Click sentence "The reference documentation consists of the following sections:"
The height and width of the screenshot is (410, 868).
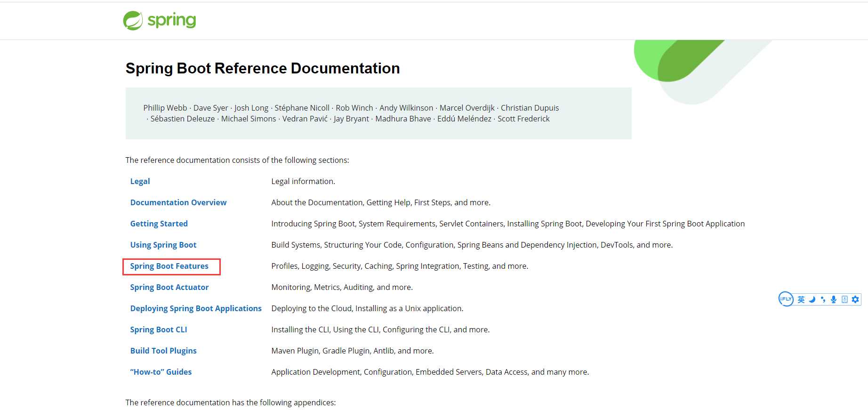point(237,160)
